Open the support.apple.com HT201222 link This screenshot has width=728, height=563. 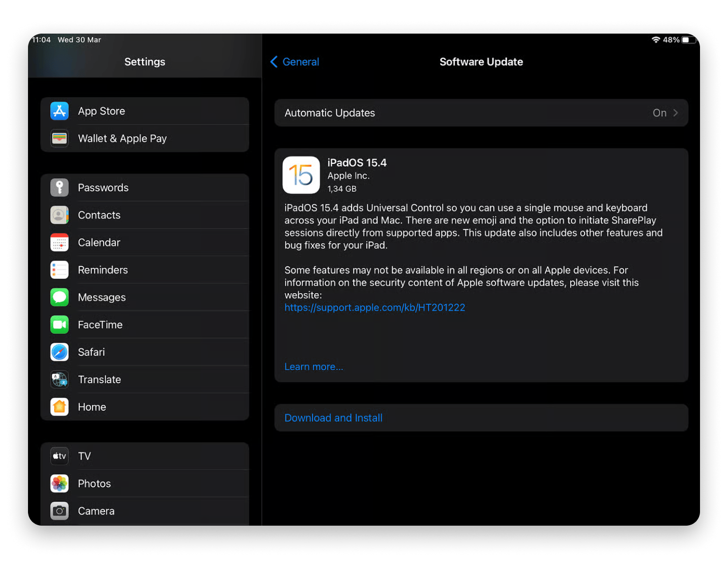point(375,308)
